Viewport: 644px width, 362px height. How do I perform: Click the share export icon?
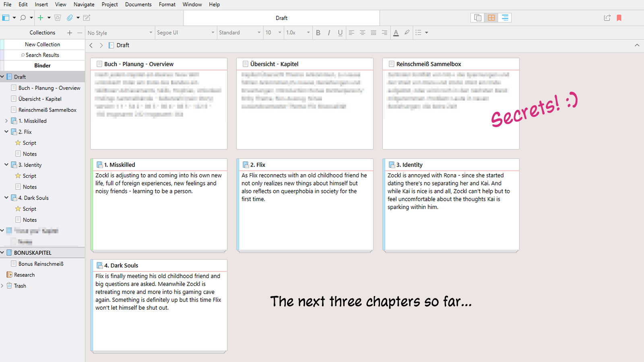point(607,18)
